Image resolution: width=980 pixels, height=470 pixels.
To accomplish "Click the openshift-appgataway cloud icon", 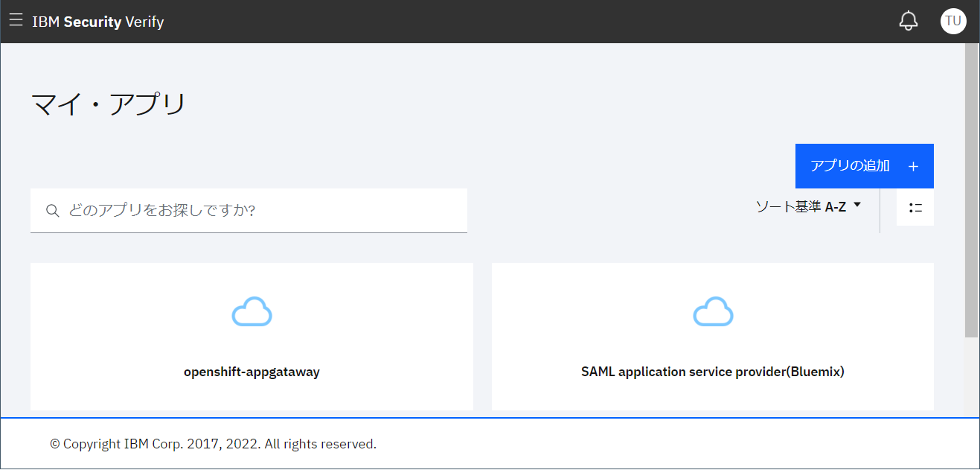I will click(252, 312).
